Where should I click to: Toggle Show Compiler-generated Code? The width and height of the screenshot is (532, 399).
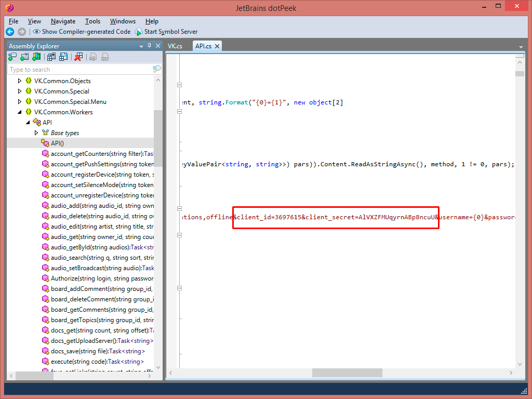coord(82,32)
